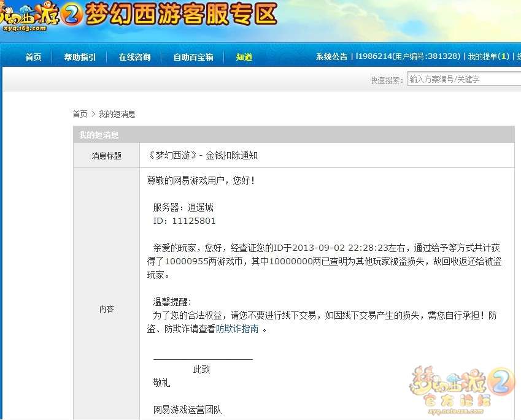Screen dimensions: 521x420
Task: Click the 我的短消息 panel header
Action: click(x=294, y=135)
